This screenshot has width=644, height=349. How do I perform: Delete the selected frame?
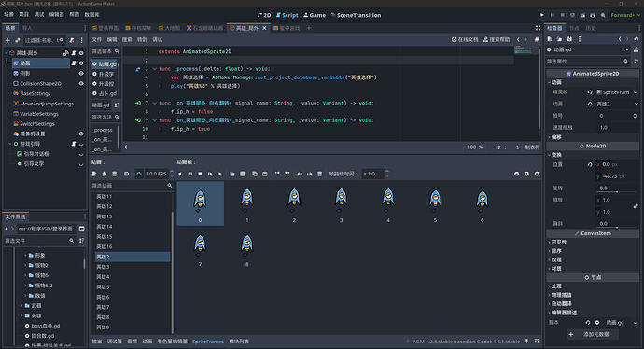[x=319, y=174]
